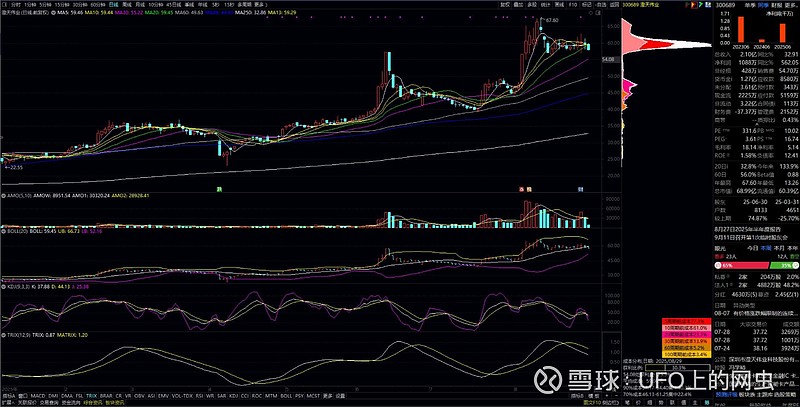Select the MTM indicator tab
Screen dimensions: 800x407
(271, 396)
